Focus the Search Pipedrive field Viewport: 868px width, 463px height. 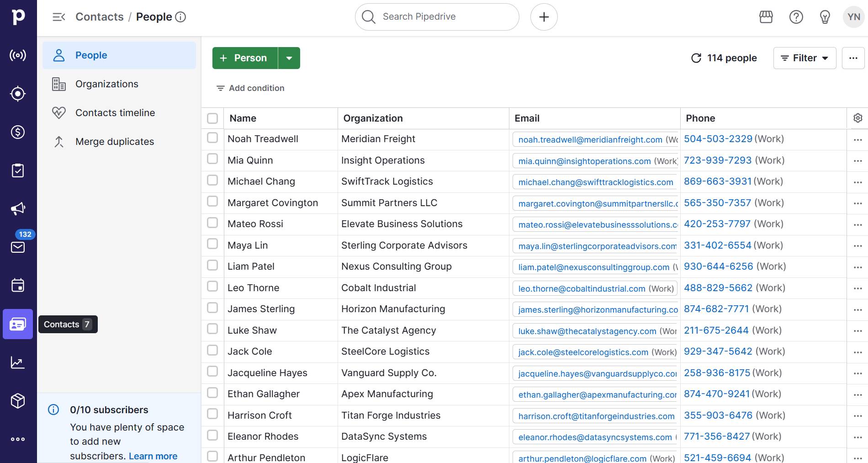[437, 17]
